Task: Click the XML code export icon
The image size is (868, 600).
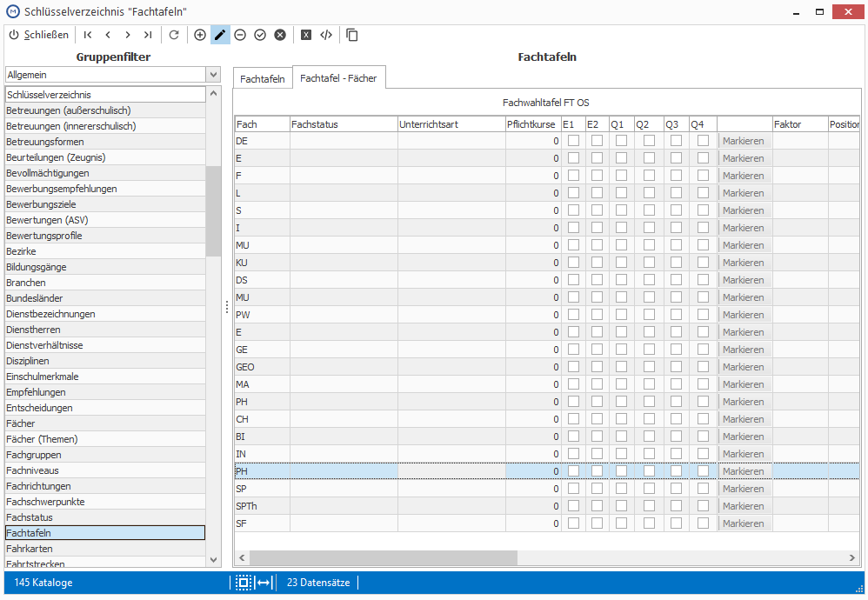Action: (x=326, y=35)
